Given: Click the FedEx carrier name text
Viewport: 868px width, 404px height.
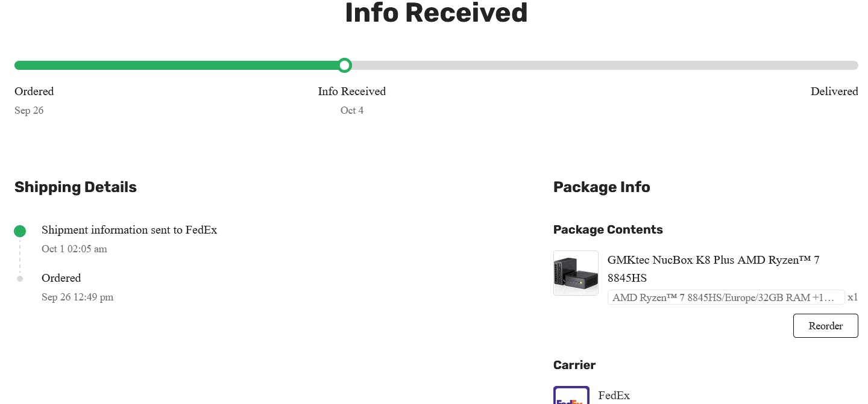Looking at the screenshot, I should point(614,396).
